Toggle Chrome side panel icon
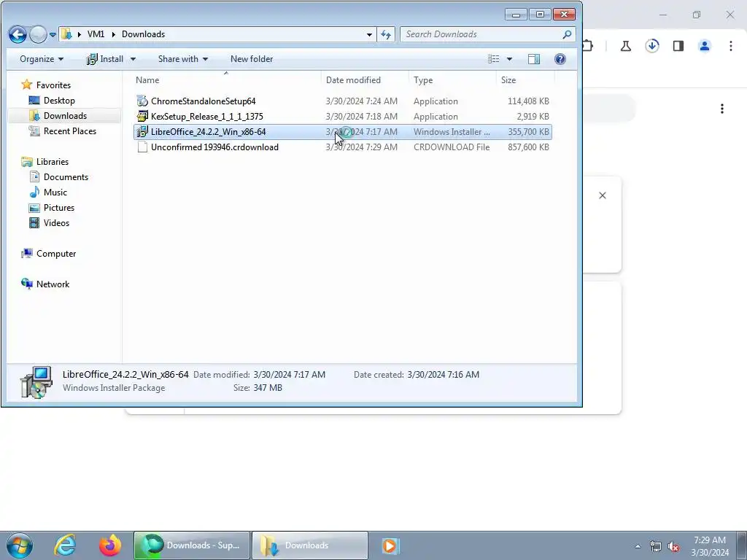Image resolution: width=747 pixels, height=560 pixels. [678, 46]
